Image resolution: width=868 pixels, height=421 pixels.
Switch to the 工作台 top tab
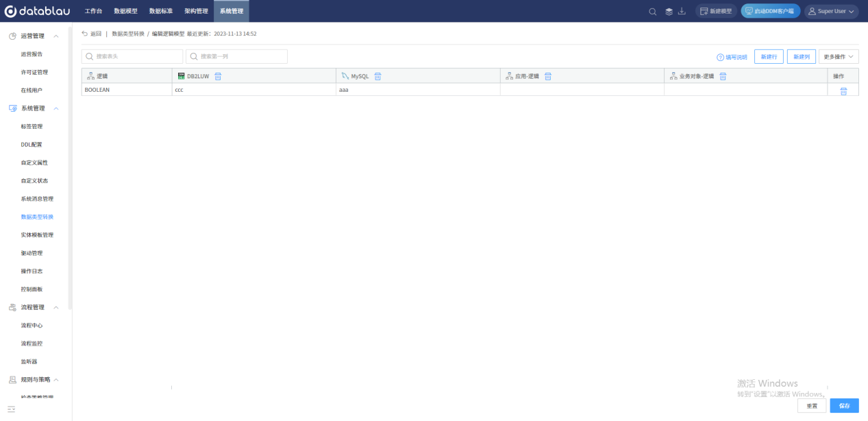pyautogui.click(x=93, y=11)
